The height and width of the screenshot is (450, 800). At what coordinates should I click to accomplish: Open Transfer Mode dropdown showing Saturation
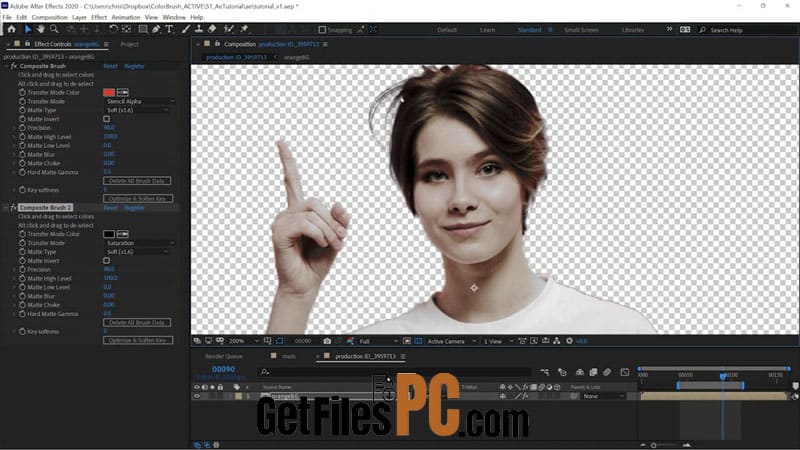[x=139, y=243]
